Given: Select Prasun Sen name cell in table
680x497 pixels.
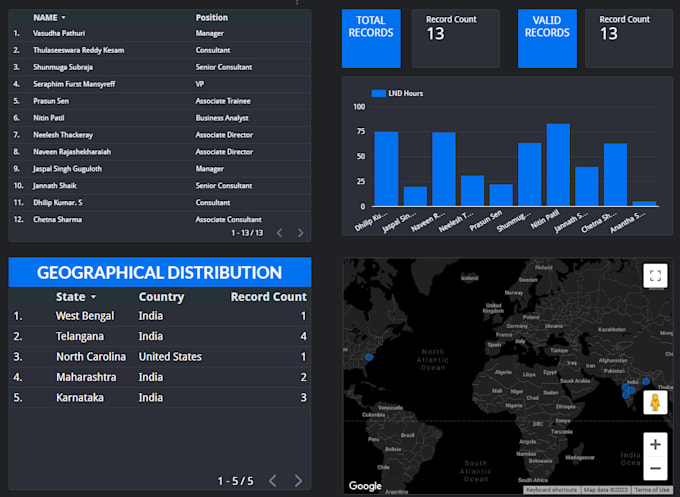Looking at the screenshot, I should [x=51, y=101].
